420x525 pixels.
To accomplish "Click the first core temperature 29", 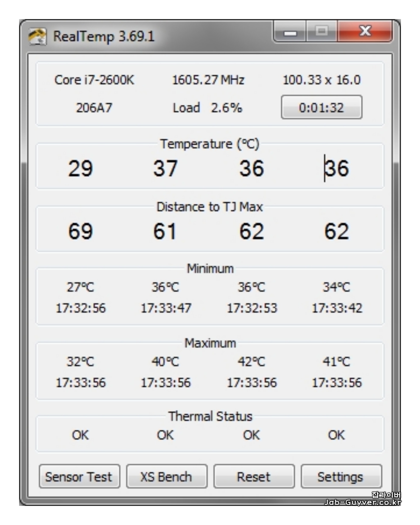I will pyautogui.click(x=81, y=168).
